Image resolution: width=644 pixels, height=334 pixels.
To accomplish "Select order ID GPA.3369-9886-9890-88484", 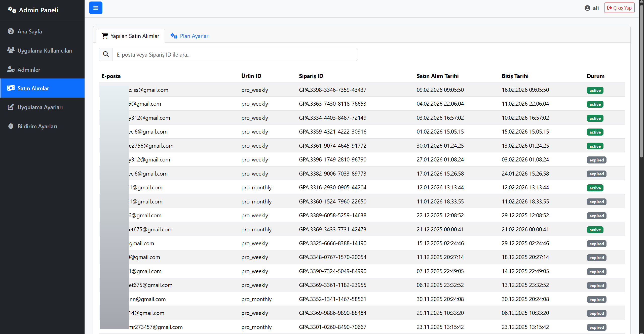I will tap(333, 313).
